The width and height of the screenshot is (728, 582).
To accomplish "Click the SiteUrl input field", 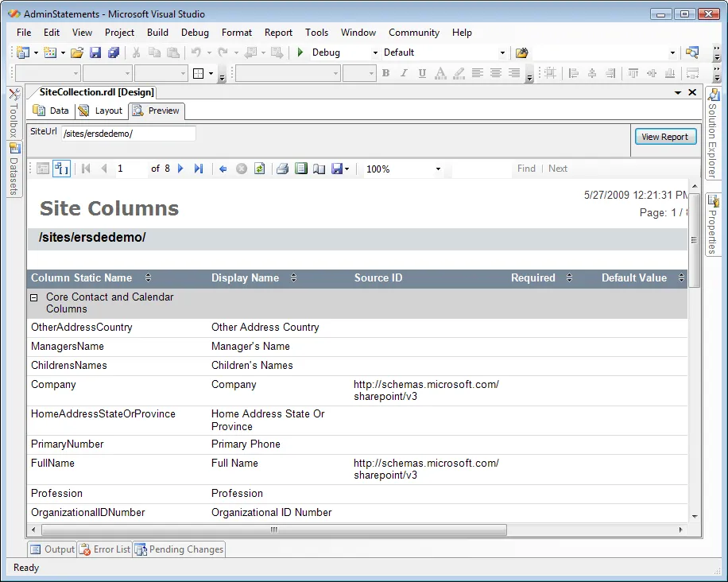I will pos(128,134).
